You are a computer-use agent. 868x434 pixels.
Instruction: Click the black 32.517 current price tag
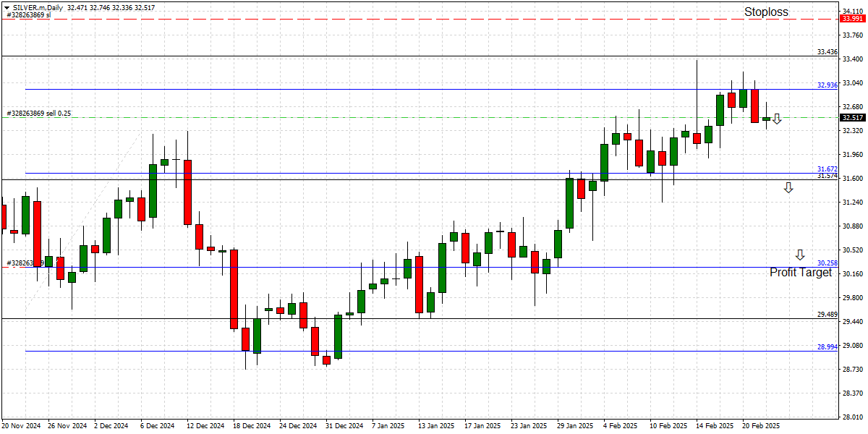click(852, 118)
